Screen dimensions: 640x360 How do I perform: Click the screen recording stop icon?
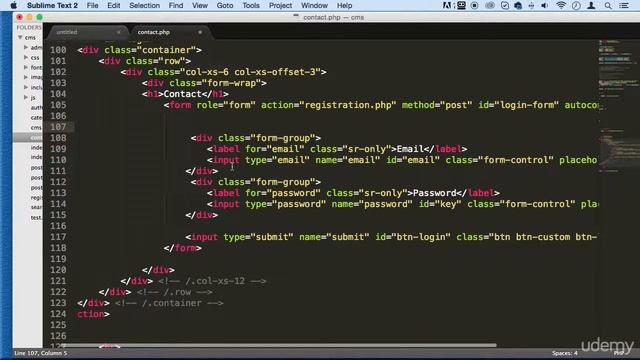pos(474,5)
